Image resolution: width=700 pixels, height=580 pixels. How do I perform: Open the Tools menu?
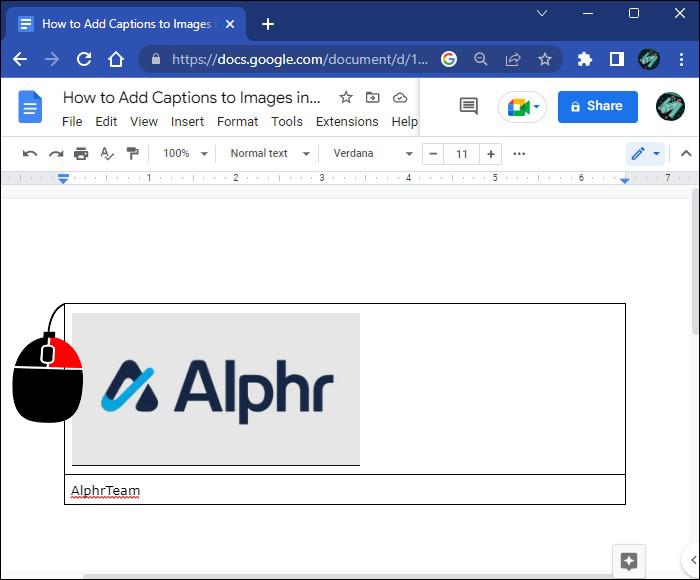coord(287,121)
